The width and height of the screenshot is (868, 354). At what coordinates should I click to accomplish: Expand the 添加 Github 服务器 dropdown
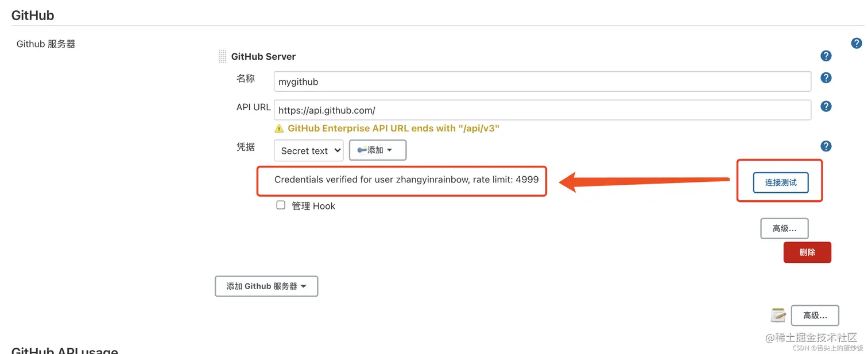(266, 286)
